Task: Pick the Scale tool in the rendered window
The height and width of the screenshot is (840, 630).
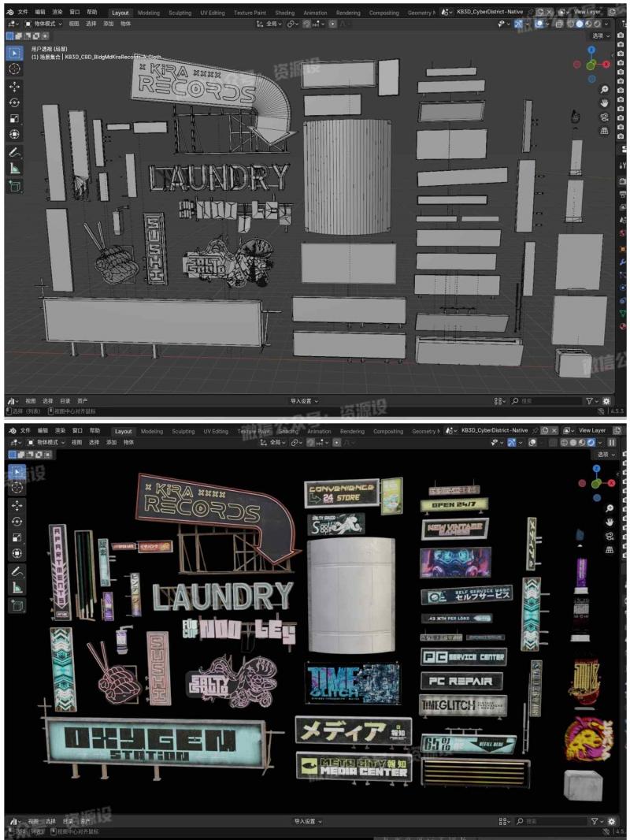Action: 14,537
